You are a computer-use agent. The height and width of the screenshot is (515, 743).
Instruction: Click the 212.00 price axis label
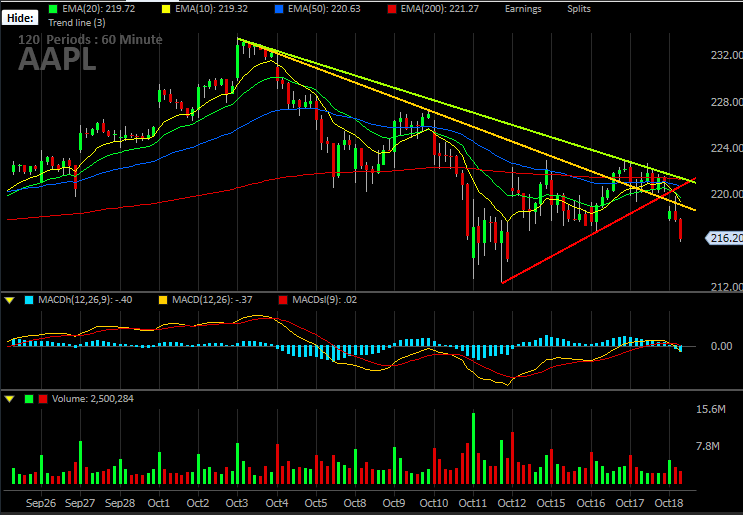point(726,287)
